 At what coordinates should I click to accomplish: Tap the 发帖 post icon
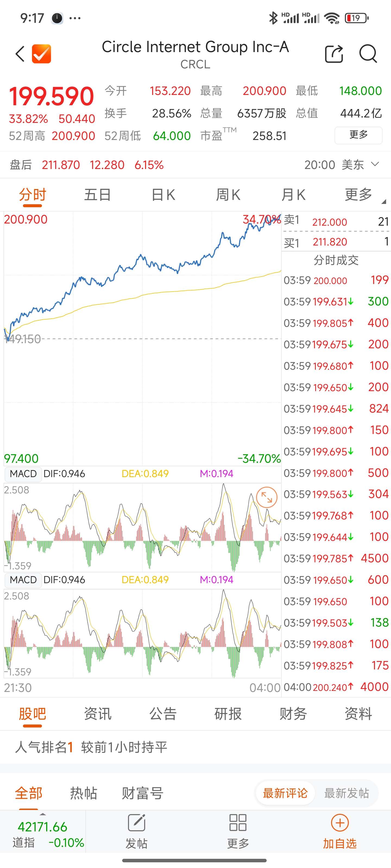point(137,823)
